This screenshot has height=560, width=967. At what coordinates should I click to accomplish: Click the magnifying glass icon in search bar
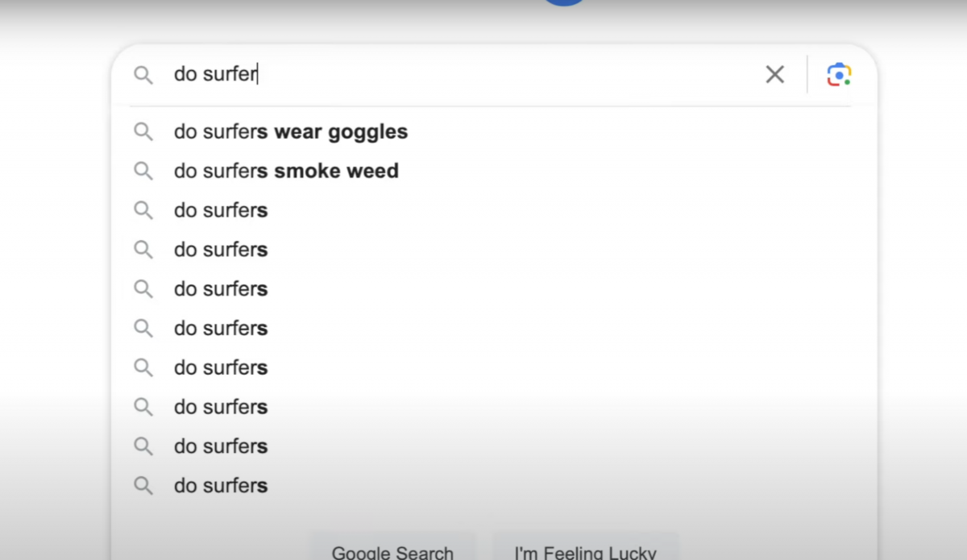(143, 74)
